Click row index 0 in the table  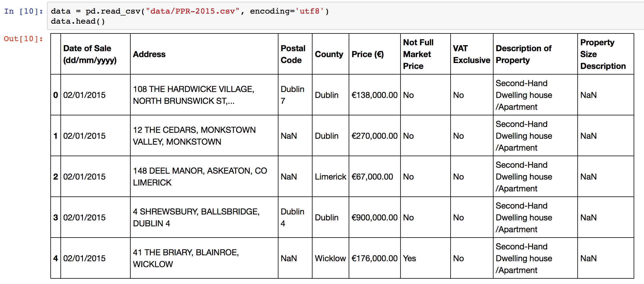coord(56,95)
